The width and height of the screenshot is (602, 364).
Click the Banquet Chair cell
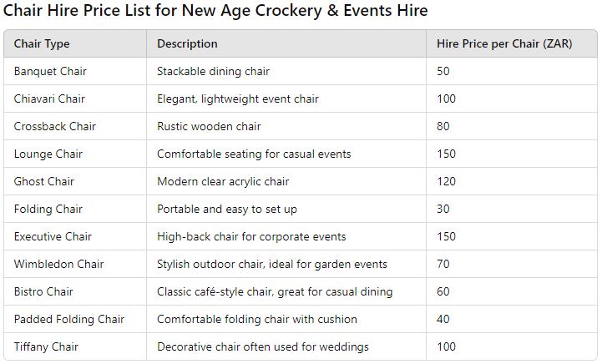tap(50, 71)
